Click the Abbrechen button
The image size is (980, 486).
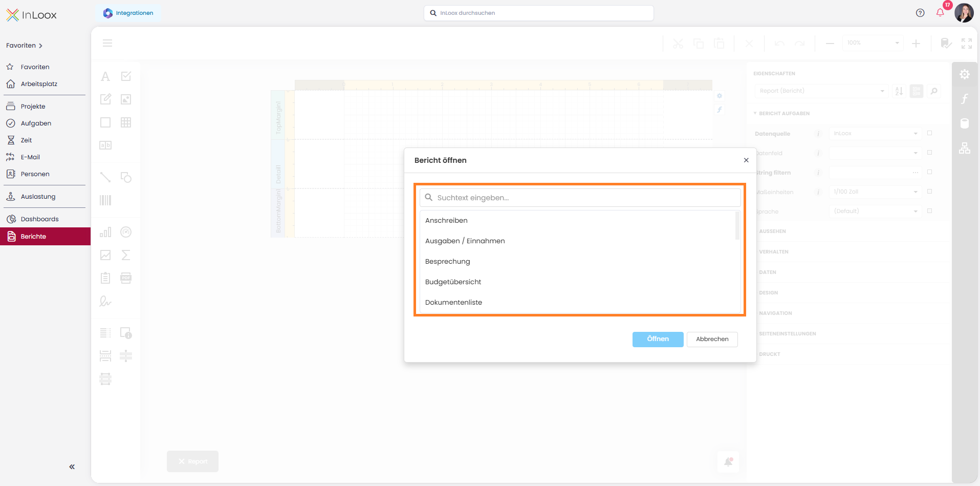712,339
